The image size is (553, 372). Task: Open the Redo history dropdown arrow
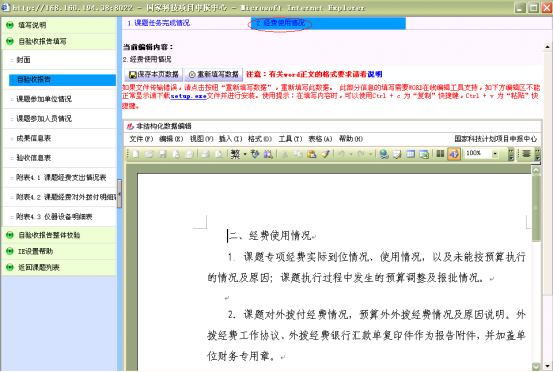(x=370, y=154)
